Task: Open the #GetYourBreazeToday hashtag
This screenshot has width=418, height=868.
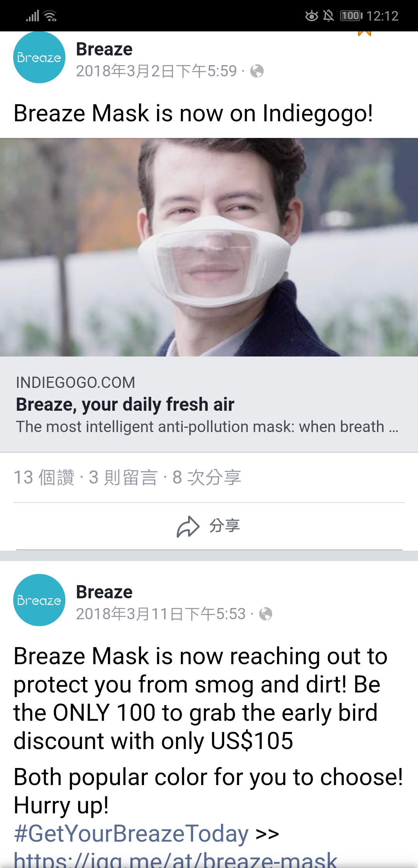Action: [x=131, y=833]
